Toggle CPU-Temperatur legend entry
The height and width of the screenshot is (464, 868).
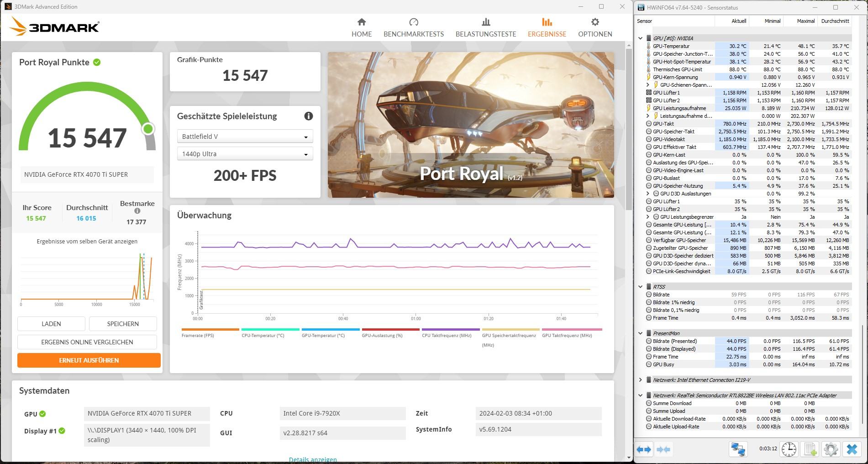click(270, 333)
